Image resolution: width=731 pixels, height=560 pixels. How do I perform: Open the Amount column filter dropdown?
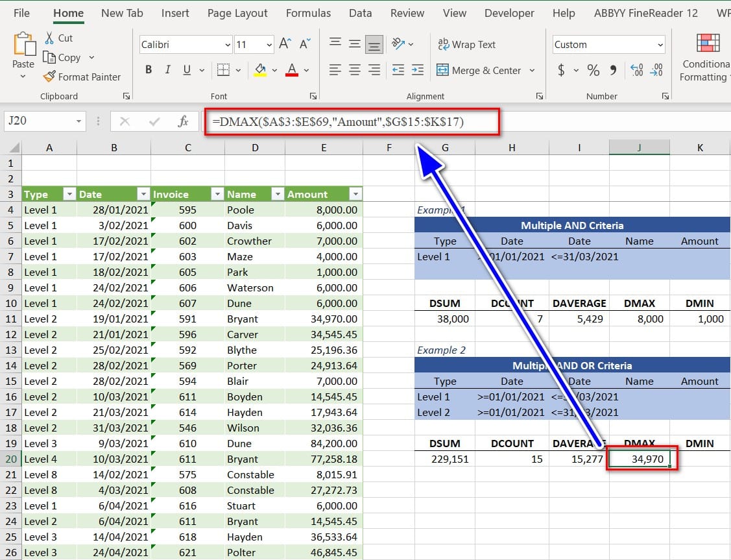(355, 194)
